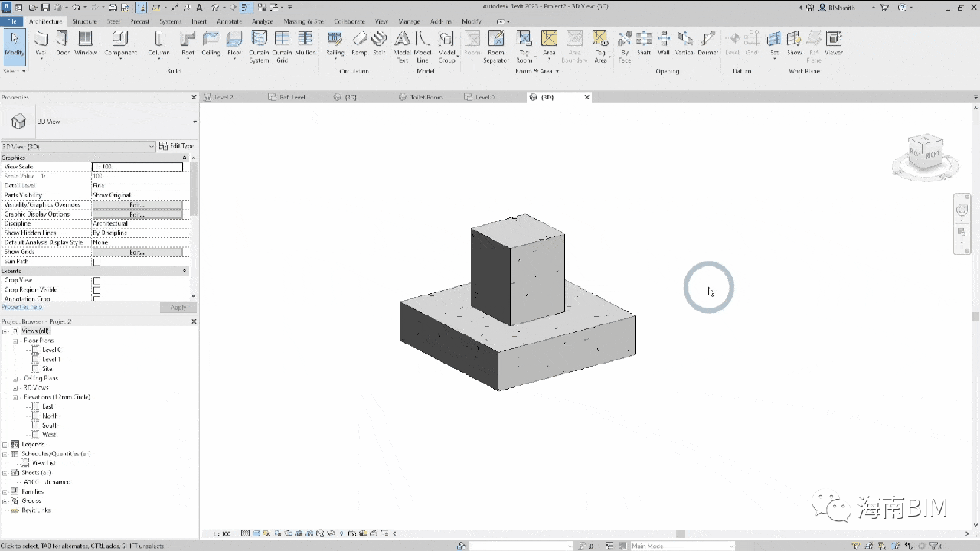The width and height of the screenshot is (980, 551).
Task: Select the Window tool
Action: (x=86, y=44)
